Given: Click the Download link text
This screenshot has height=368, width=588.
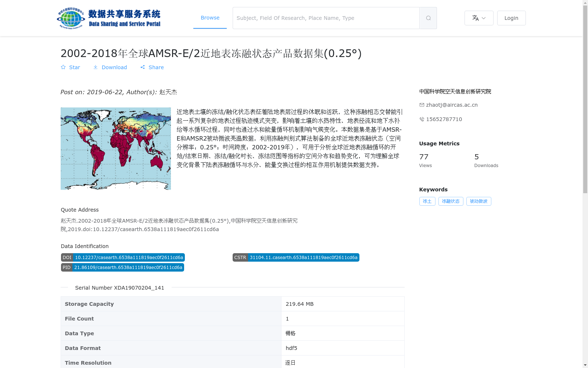Looking at the screenshot, I should [x=114, y=67].
